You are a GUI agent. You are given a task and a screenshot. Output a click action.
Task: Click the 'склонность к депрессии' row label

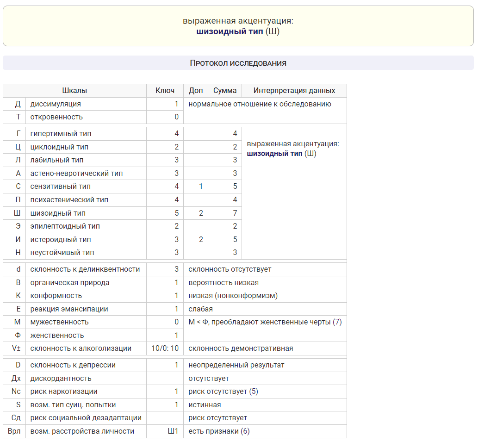(73, 365)
